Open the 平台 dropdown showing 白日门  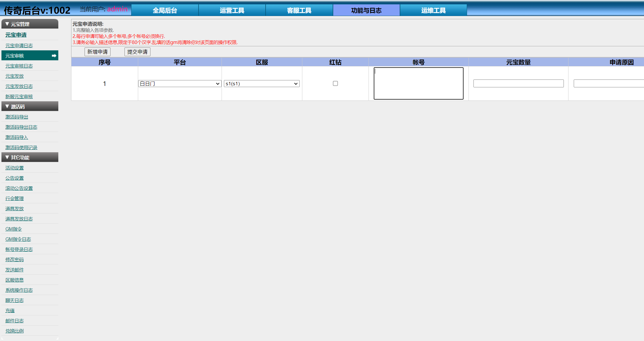click(x=180, y=84)
